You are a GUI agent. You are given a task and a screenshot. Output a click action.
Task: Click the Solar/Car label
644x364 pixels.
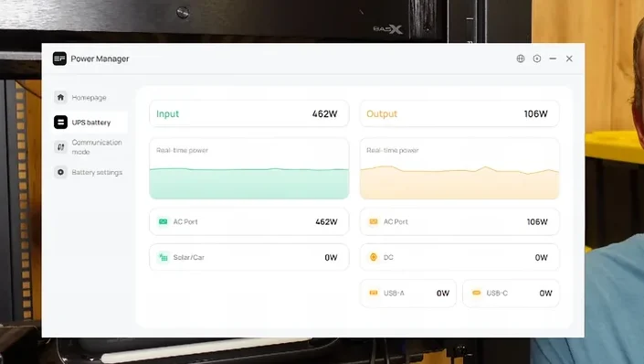coord(188,258)
